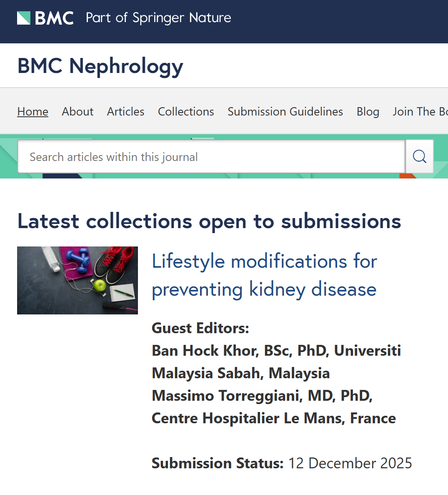Open the Home menu item
The image size is (448, 495).
[33, 111]
